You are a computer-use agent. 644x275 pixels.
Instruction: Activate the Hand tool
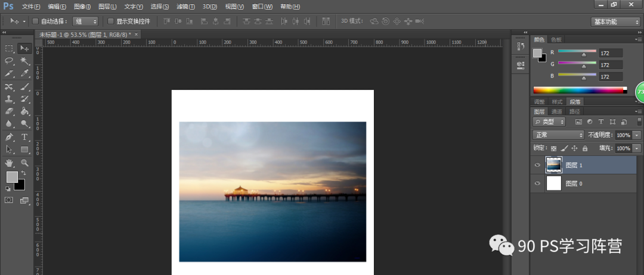[x=10, y=162]
